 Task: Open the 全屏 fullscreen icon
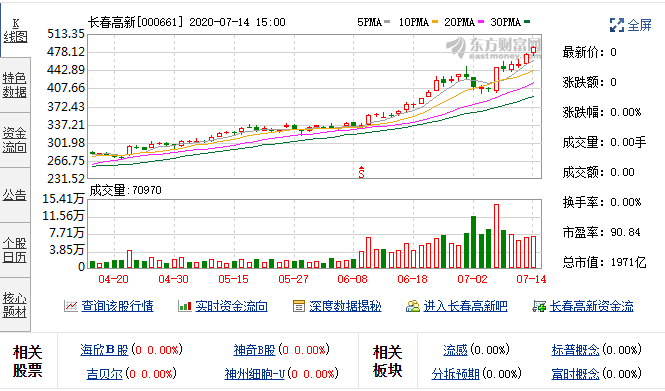(617, 25)
